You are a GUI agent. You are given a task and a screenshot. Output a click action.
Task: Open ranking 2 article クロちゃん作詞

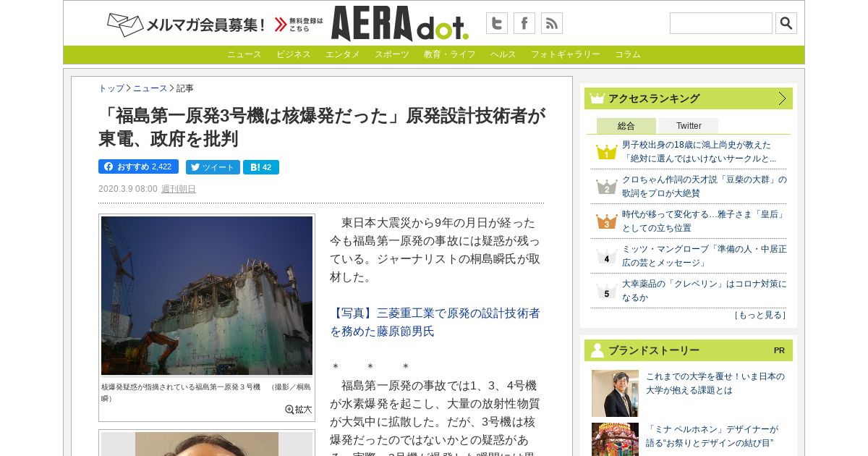705,186
